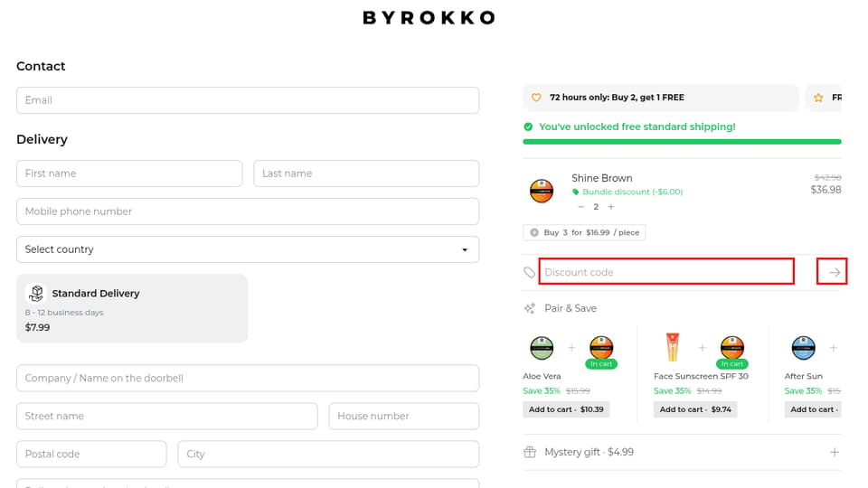Viewport: 868px width, 488px height.
Task: Select the Mobile phone number field
Action: pyautogui.click(x=248, y=211)
